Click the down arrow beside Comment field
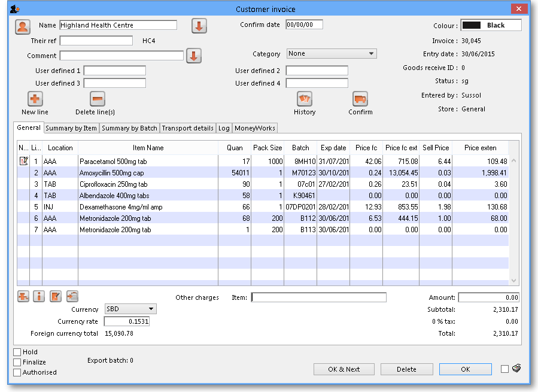This screenshot has width=538, height=392. [194, 56]
